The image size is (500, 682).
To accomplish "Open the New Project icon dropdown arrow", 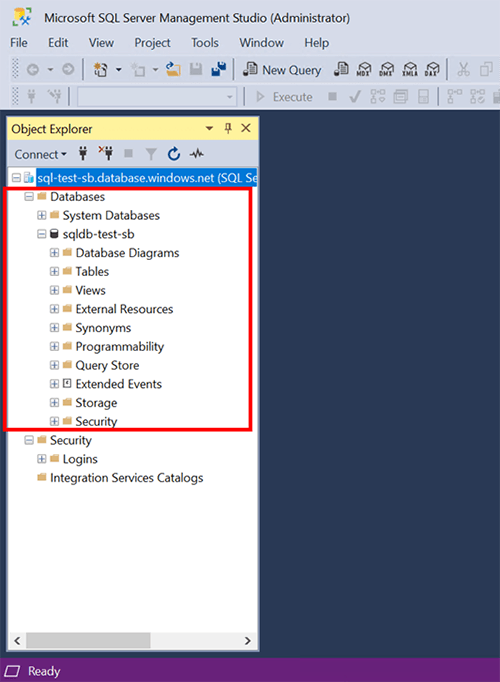I will (x=118, y=70).
